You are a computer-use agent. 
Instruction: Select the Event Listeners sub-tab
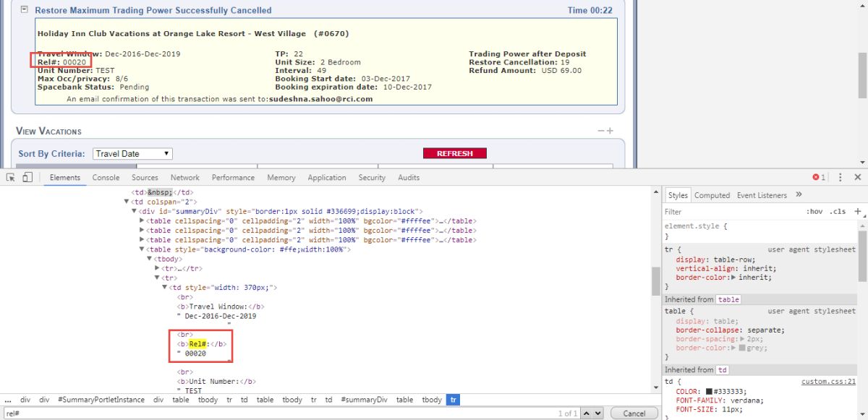tap(762, 195)
